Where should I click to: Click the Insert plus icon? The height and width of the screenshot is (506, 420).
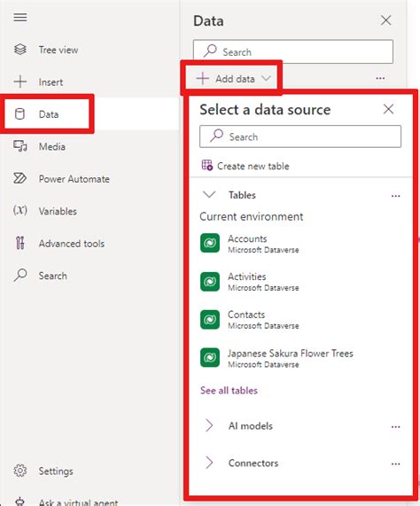20,82
